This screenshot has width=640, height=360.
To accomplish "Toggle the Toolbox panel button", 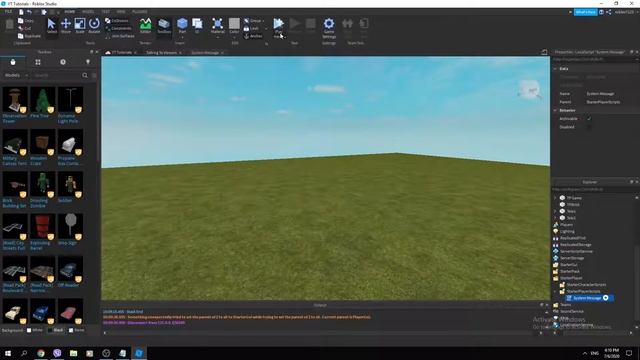I will (164, 26).
